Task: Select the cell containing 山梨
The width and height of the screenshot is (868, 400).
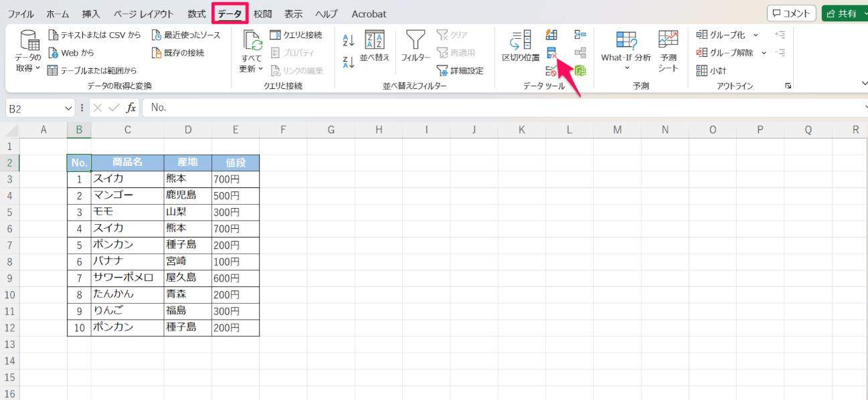Action: point(187,212)
